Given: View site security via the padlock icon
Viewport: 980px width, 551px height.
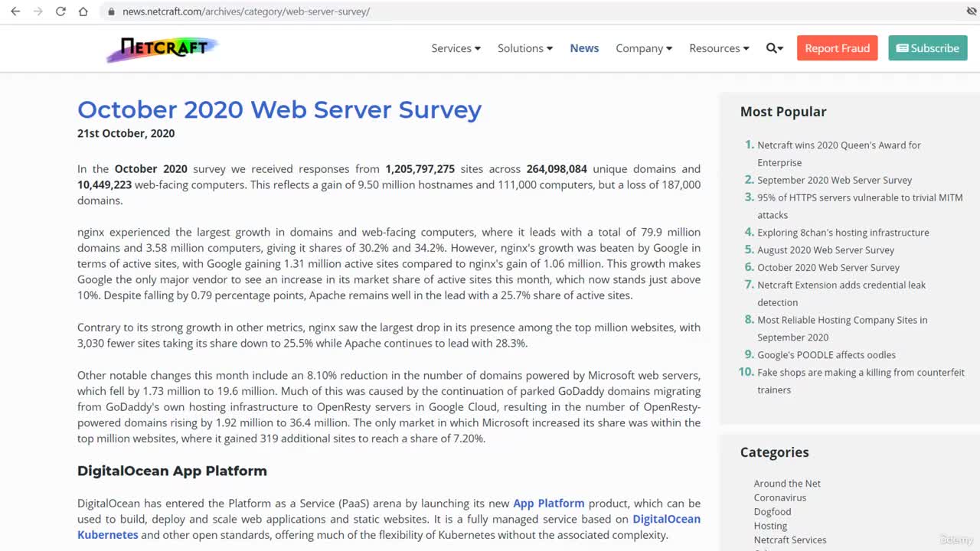Looking at the screenshot, I should pyautogui.click(x=112, y=12).
